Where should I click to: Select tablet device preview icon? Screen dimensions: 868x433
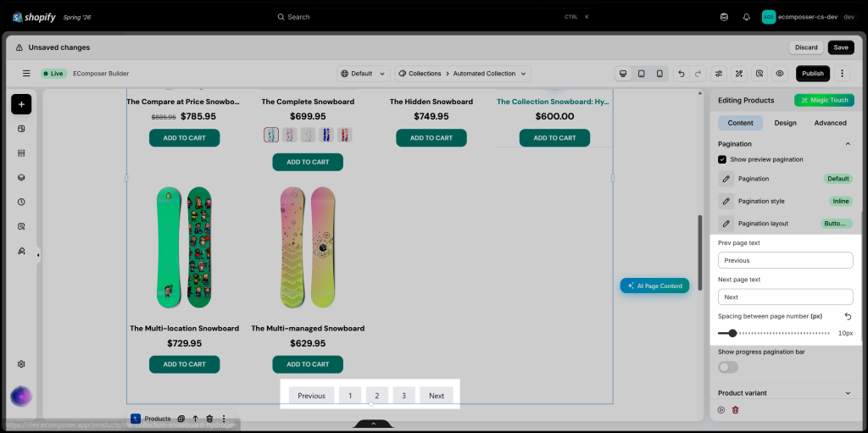641,74
